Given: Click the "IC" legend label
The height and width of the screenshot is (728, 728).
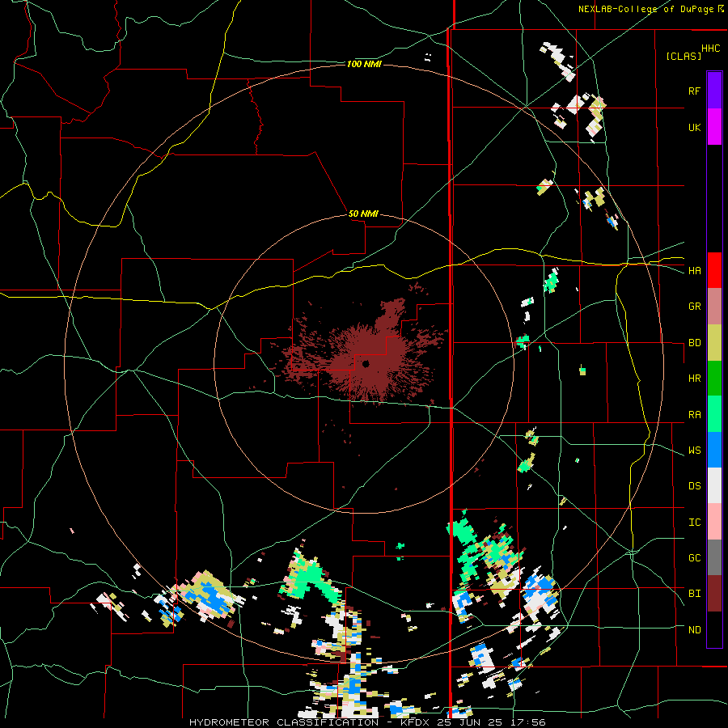Looking at the screenshot, I should (695, 522).
